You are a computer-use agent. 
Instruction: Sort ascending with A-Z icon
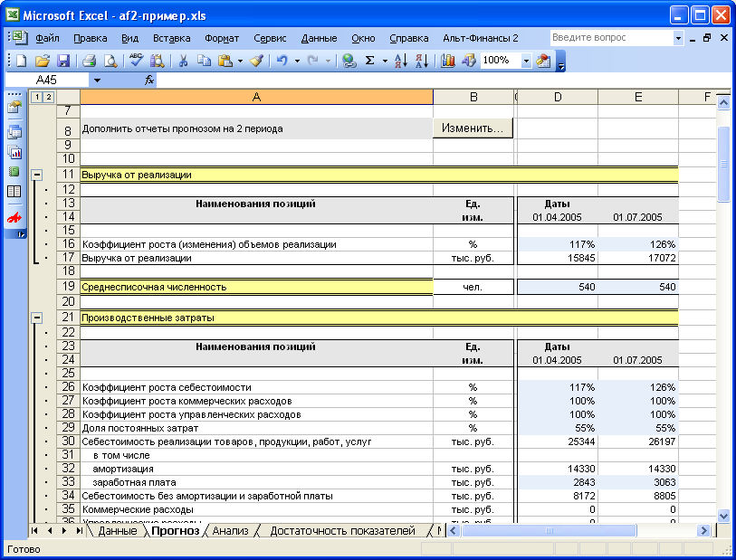click(401, 61)
